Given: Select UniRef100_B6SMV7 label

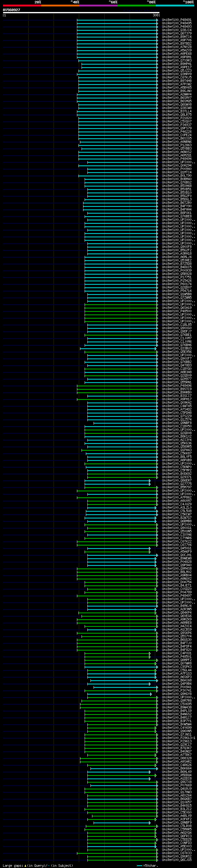Looking at the screenshot, I should 176,98.
